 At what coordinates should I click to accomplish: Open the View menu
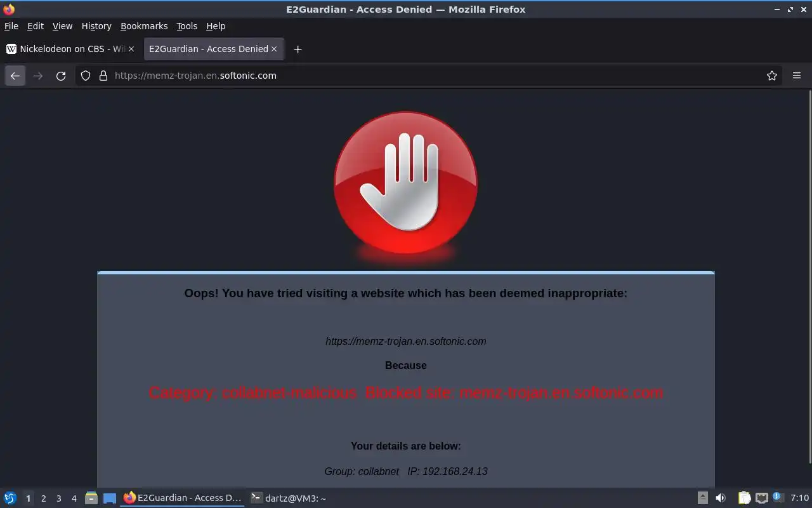click(x=62, y=26)
